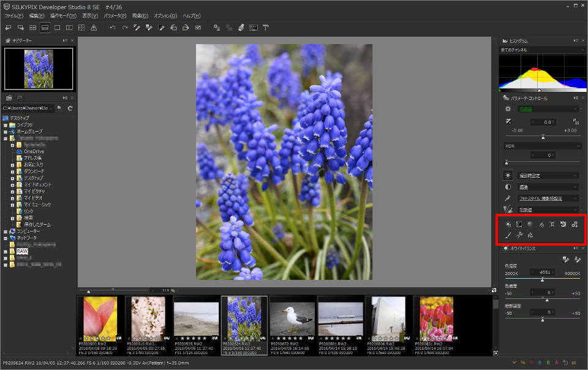Screen dimensions: 588x370
Task: Click the Redo arrow in the toolbar
Action: [x=125, y=28]
